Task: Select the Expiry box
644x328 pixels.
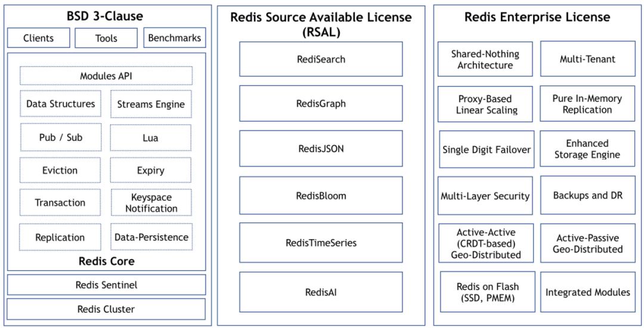Action: [151, 170]
